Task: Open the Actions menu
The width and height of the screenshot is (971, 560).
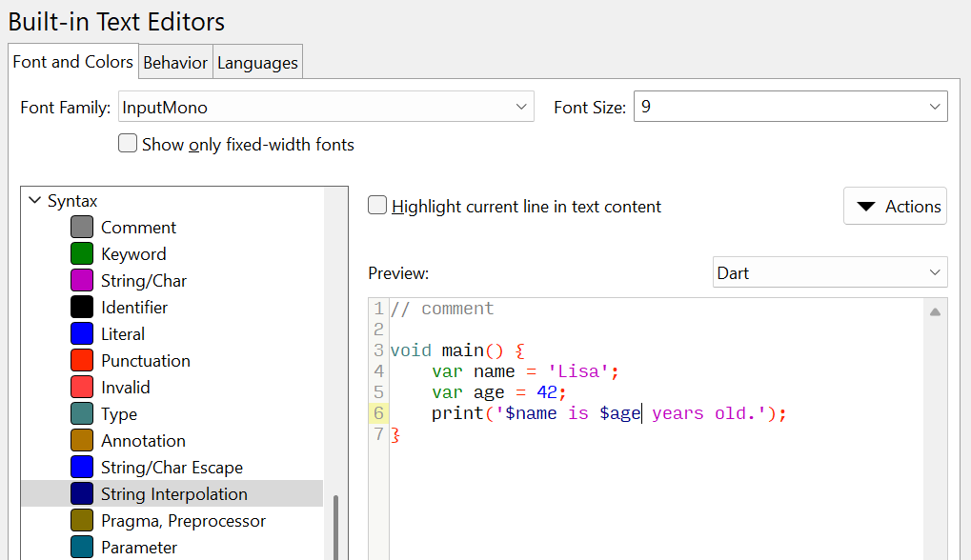Action: tap(894, 205)
